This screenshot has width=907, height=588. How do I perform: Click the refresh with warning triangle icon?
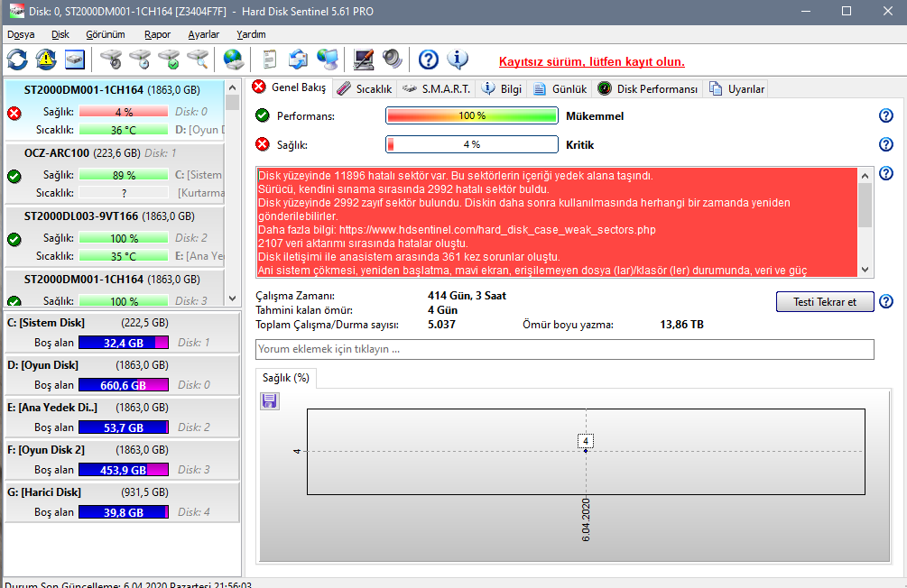46,60
